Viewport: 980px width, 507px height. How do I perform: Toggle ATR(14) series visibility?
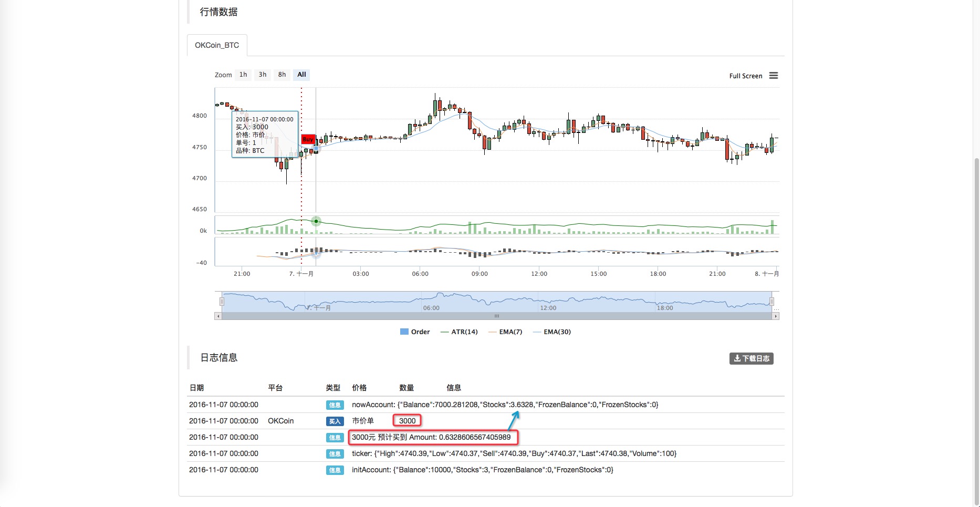459,332
